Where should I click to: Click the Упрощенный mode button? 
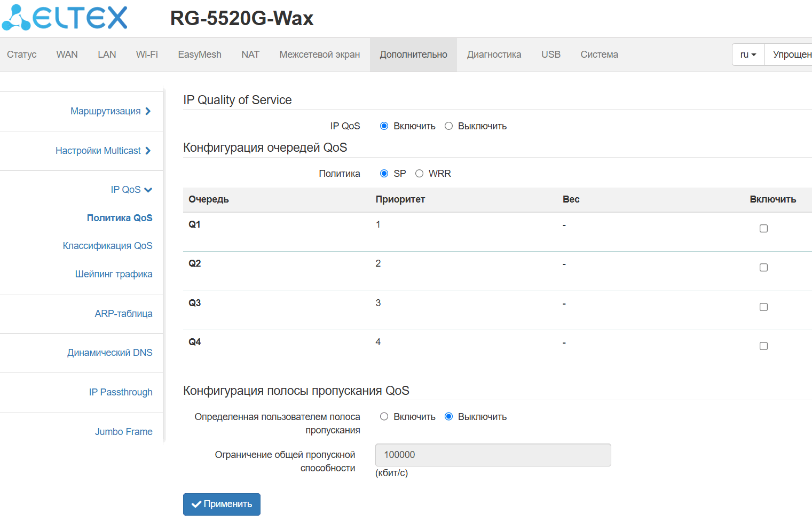791,55
